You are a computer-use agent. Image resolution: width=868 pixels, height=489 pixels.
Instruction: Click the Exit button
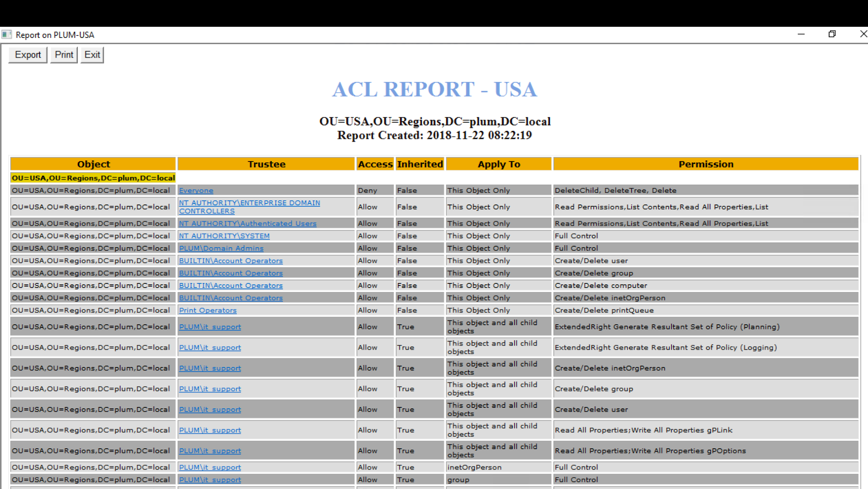91,55
